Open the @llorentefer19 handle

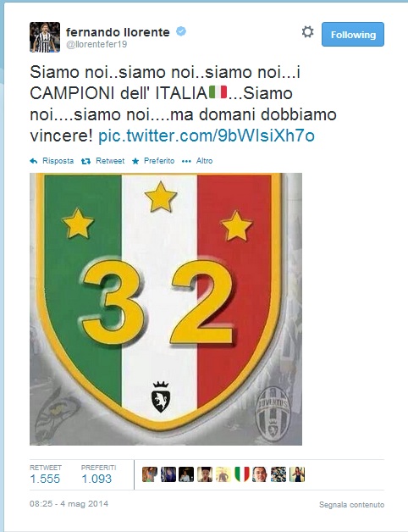coord(96,44)
